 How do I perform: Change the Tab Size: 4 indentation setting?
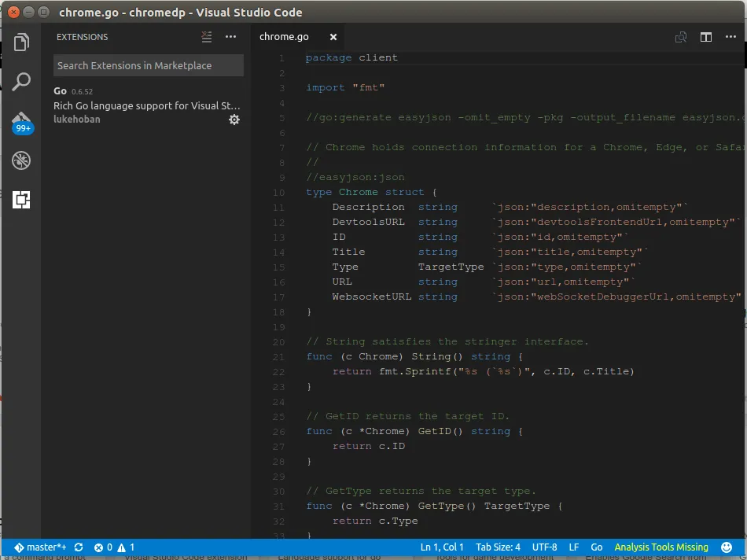(x=498, y=547)
